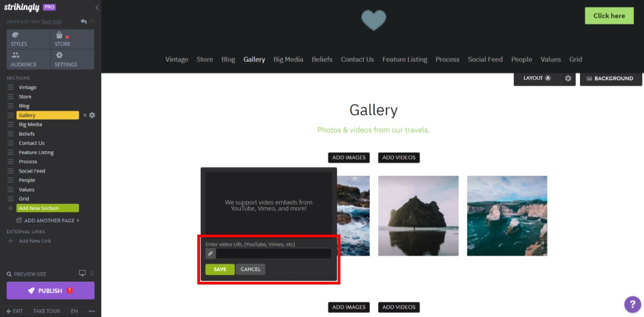Click the SAVE button for the video URL
This screenshot has width=644, height=317.
tap(220, 269)
